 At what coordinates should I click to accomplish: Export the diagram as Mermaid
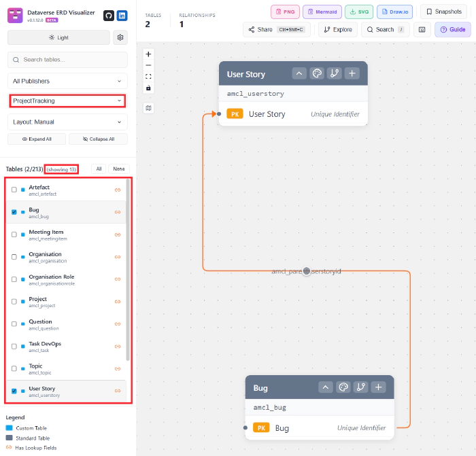pos(322,12)
